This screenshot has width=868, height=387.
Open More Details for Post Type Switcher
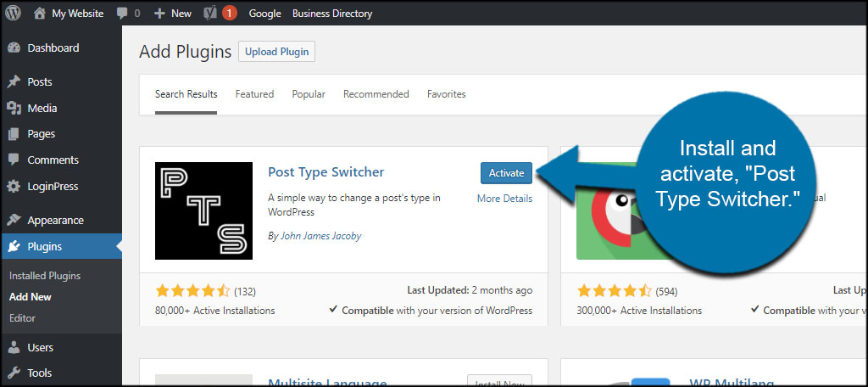(505, 199)
